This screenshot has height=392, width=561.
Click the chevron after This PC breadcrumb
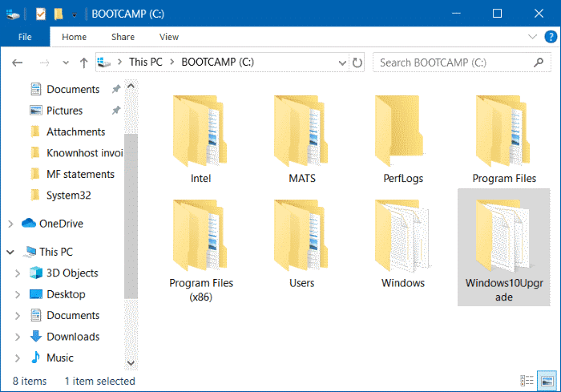coord(172,63)
